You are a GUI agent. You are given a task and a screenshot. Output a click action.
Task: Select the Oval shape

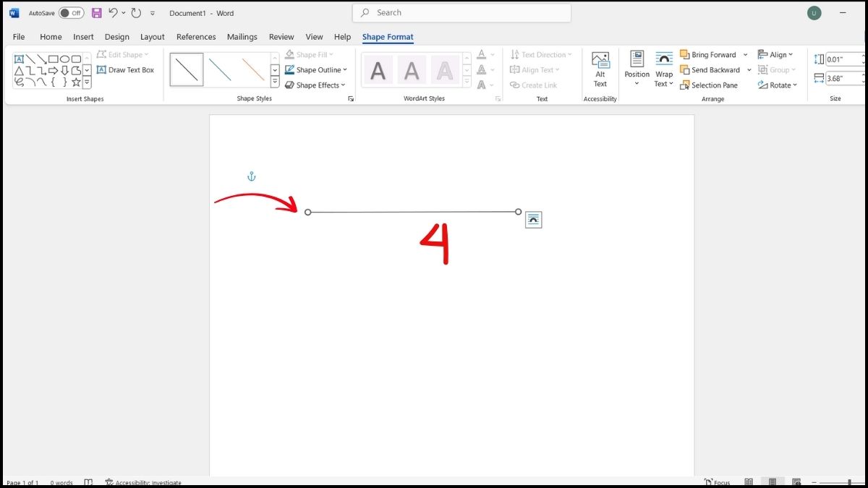point(64,59)
